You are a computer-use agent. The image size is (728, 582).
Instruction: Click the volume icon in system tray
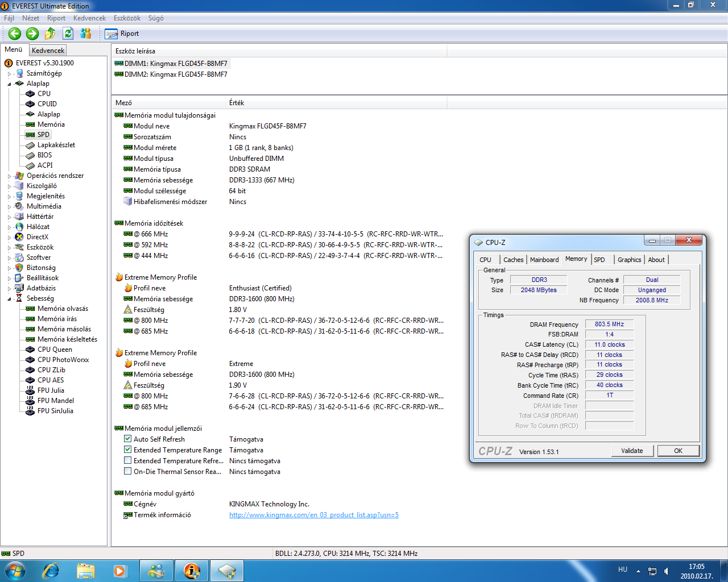click(x=666, y=571)
